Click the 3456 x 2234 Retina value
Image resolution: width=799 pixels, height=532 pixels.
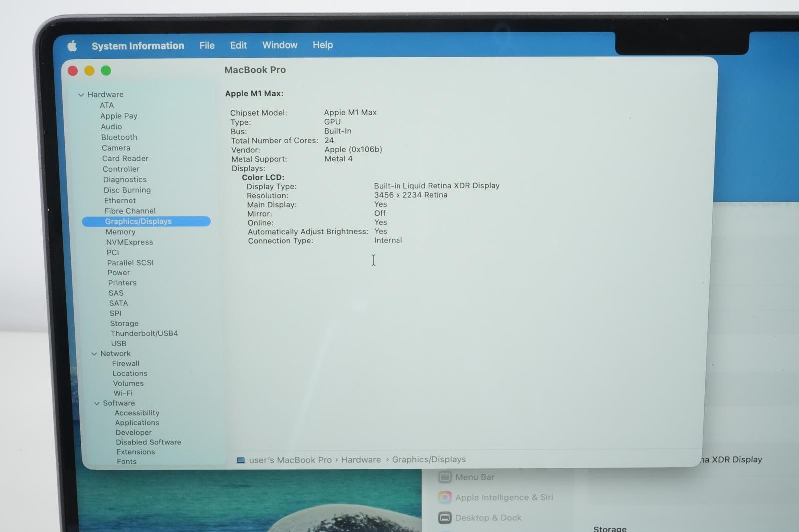410,195
